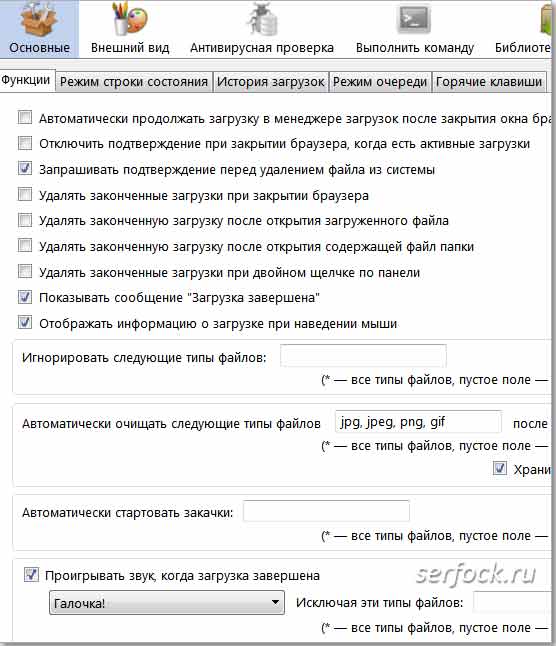The image size is (556, 646).
Task: Check Удалять после открытия загруженного файла
Action: (25, 220)
